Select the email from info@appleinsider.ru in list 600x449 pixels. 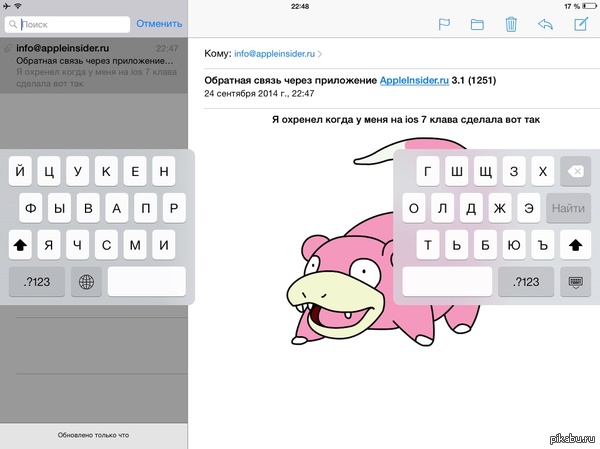coord(93,67)
